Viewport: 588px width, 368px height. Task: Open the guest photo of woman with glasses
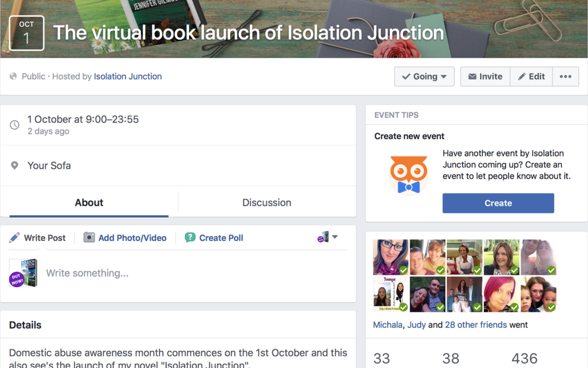click(x=390, y=257)
